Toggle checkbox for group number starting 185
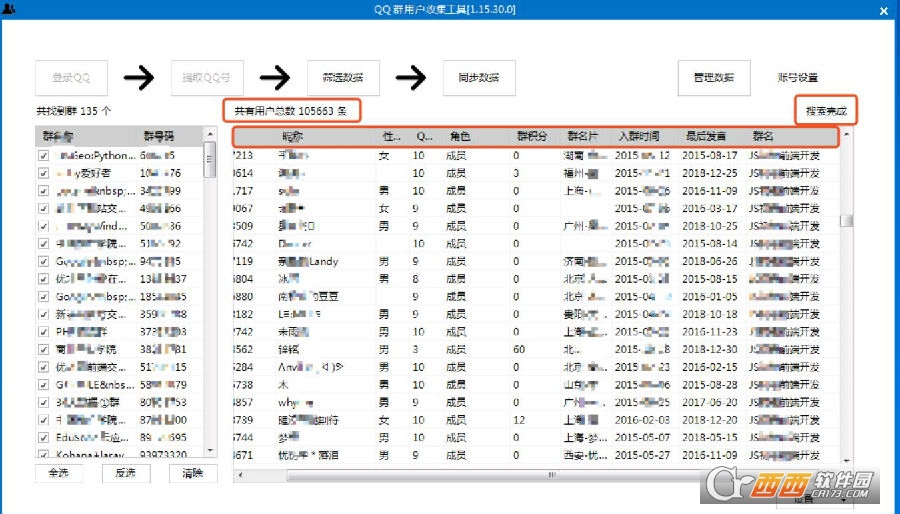Screen dimensions: 900x514 tap(44, 297)
